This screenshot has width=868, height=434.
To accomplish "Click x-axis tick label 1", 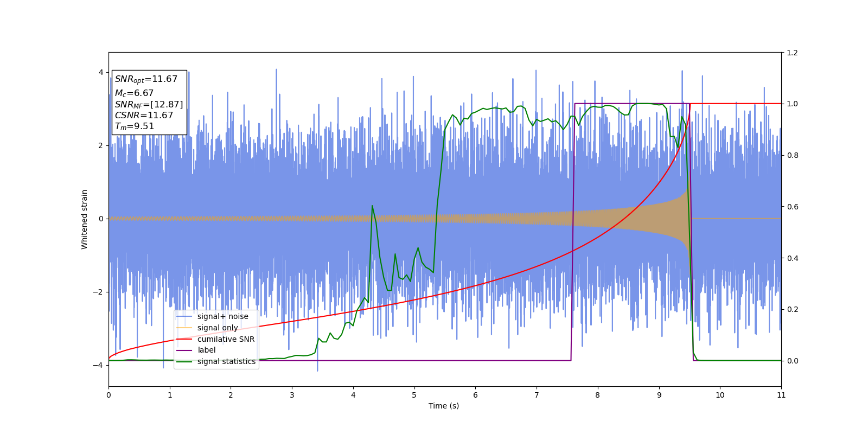I will [x=170, y=395].
